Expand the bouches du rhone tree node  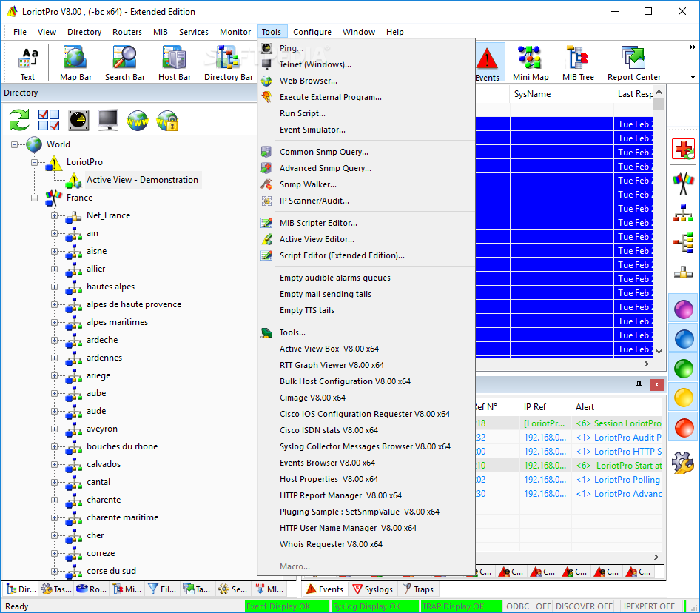coord(55,446)
